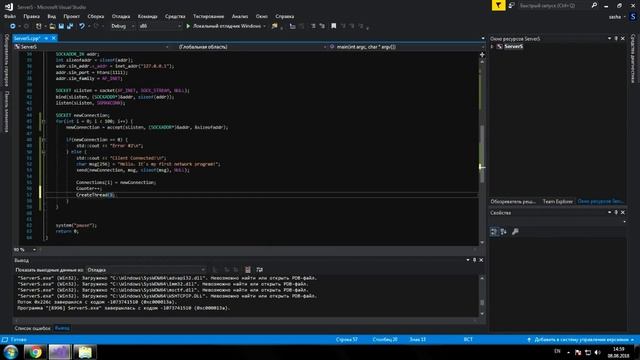Viewport: 640px width, 360px height.
Task: Open the Файл menu
Action: 10,16
